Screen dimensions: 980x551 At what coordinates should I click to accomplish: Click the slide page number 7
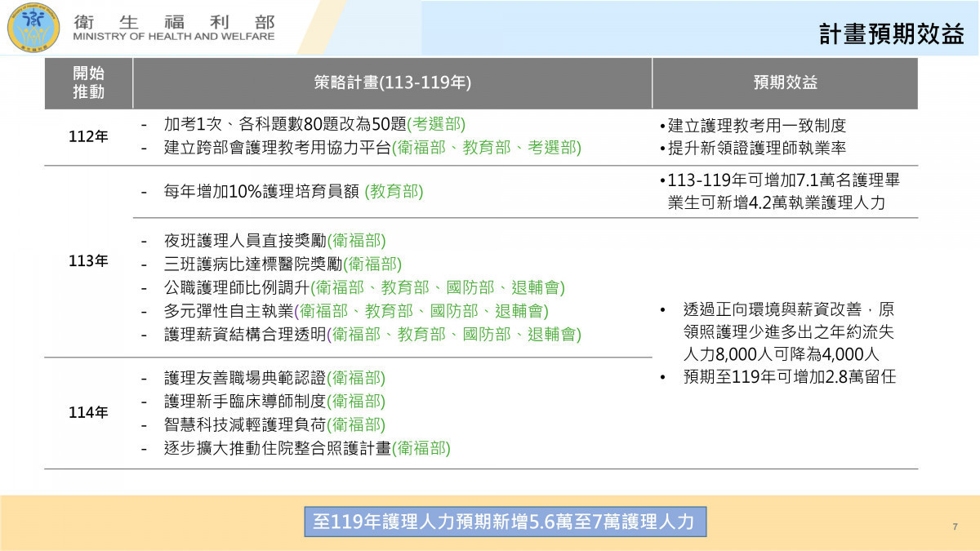(955, 527)
